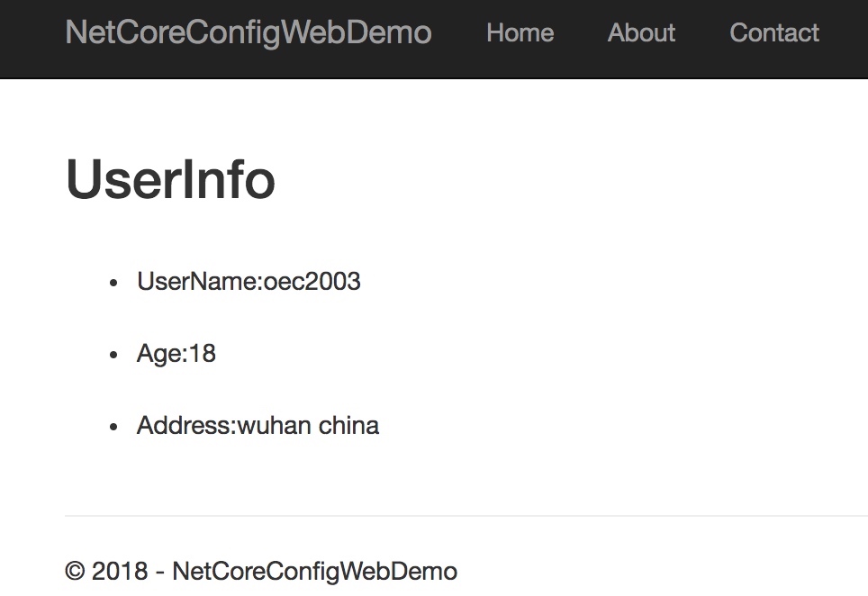
Task: Click the 'UserName' label text
Action: [x=197, y=282]
